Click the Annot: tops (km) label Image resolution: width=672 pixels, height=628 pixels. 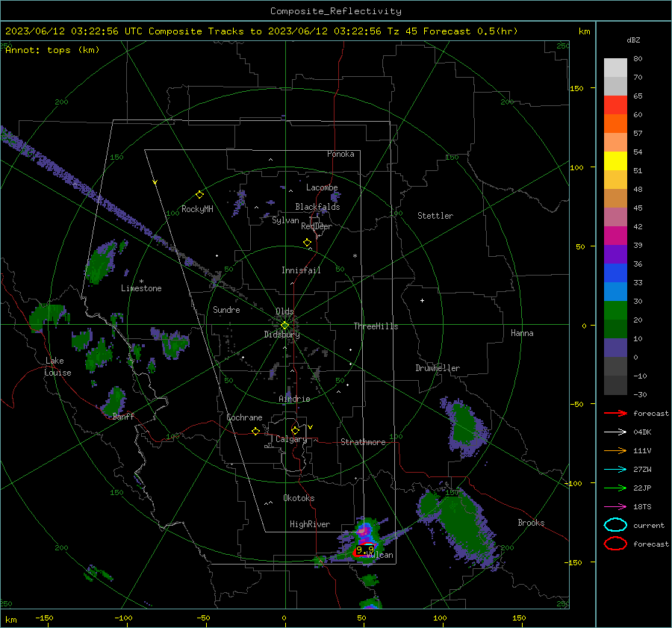pyautogui.click(x=52, y=50)
